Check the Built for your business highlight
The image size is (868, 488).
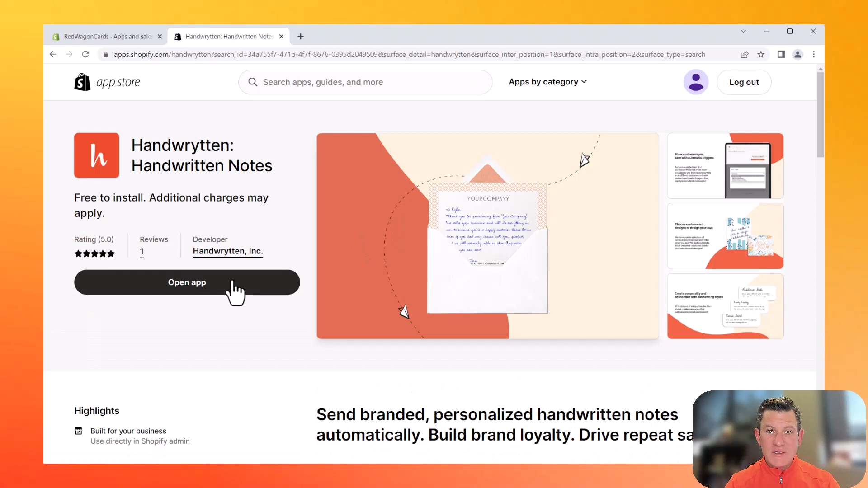[x=128, y=431]
